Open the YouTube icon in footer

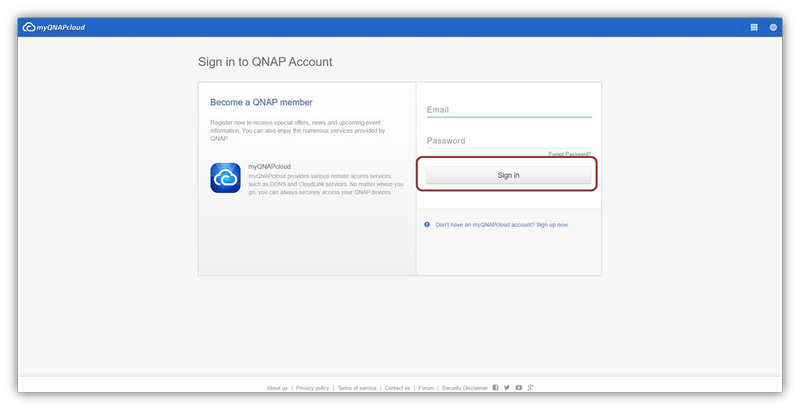pos(519,387)
